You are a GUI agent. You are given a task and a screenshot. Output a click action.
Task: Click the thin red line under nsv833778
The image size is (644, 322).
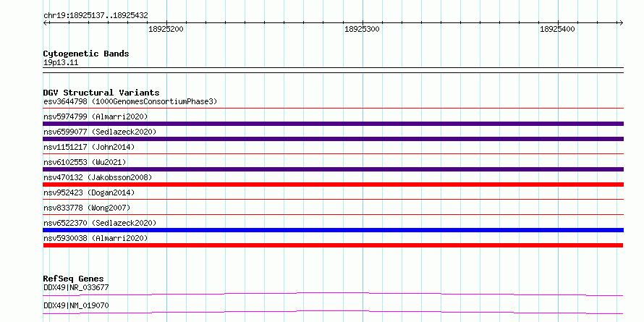pyautogui.click(x=333, y=215)
